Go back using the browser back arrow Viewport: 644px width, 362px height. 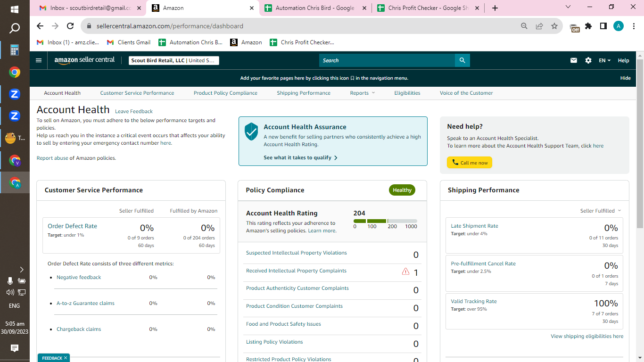[40, 26]
